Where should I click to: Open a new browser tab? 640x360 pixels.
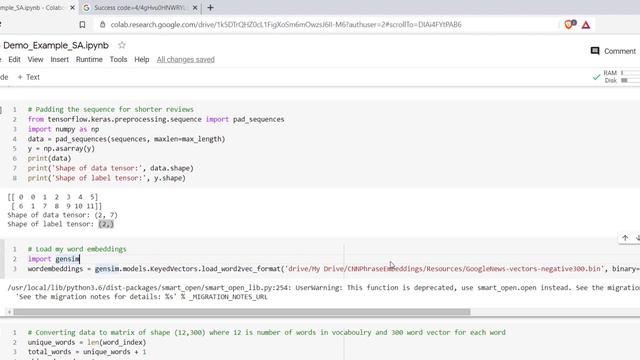tap(211, 8)
